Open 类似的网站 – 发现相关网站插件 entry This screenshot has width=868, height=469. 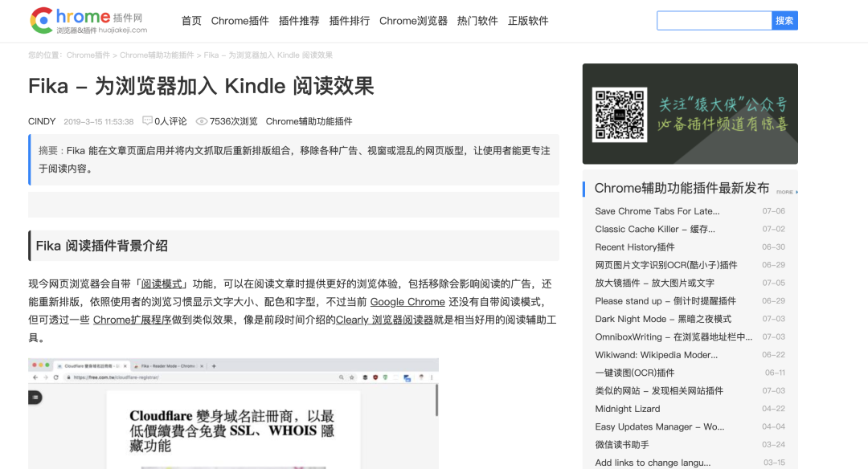coord(659,391)
